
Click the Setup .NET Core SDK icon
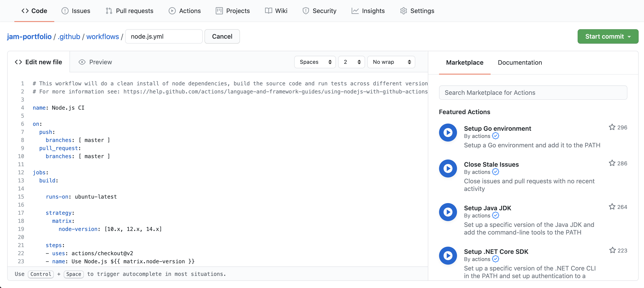coord(448,256)
